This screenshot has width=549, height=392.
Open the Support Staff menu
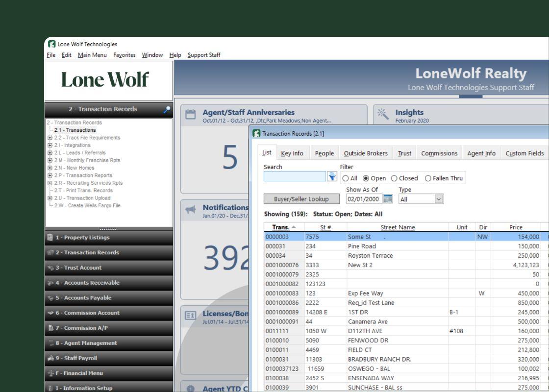tap(204, 55)
